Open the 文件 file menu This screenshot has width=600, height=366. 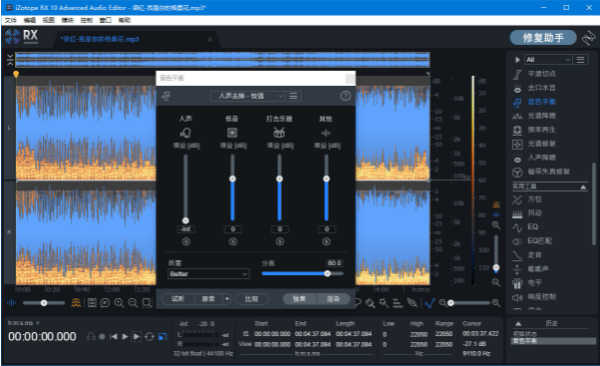[x=11, y=20]
